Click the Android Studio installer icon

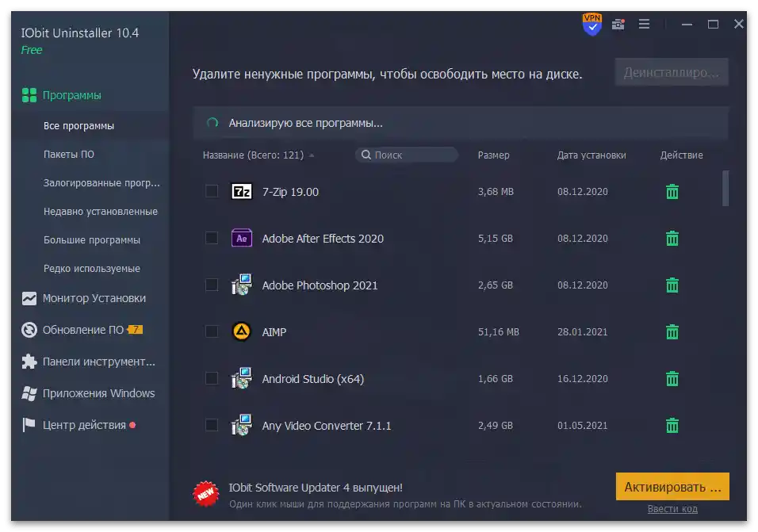click(x=241, y=378)
